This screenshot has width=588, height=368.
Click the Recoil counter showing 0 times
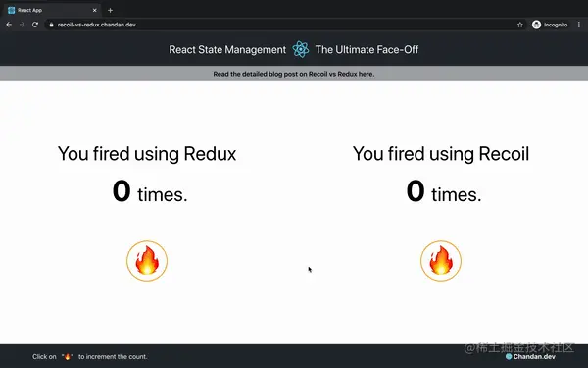click(444, 192)
